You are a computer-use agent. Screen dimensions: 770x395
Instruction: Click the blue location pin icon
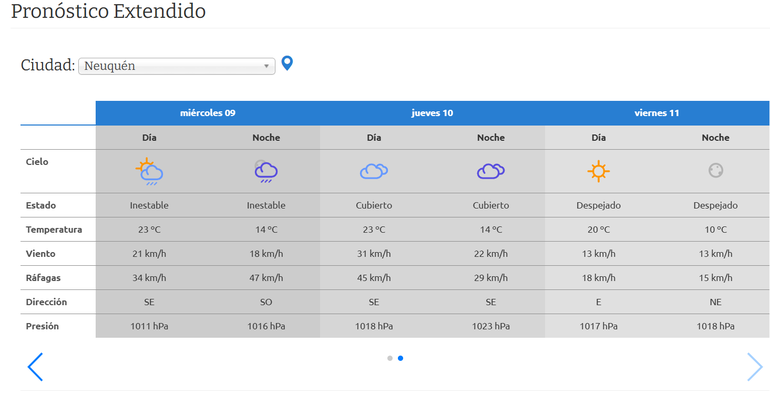[x=287, y=63]
